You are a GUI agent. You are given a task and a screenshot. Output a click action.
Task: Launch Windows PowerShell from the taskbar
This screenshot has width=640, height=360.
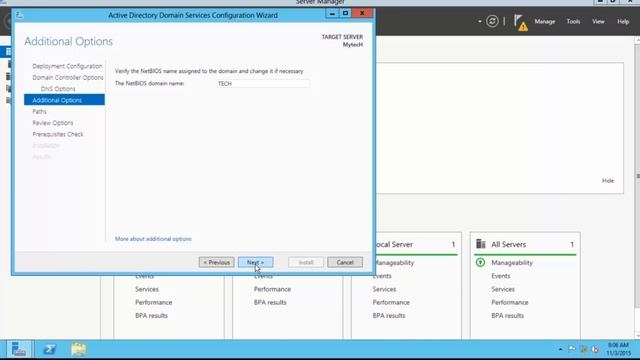point(50,349)
